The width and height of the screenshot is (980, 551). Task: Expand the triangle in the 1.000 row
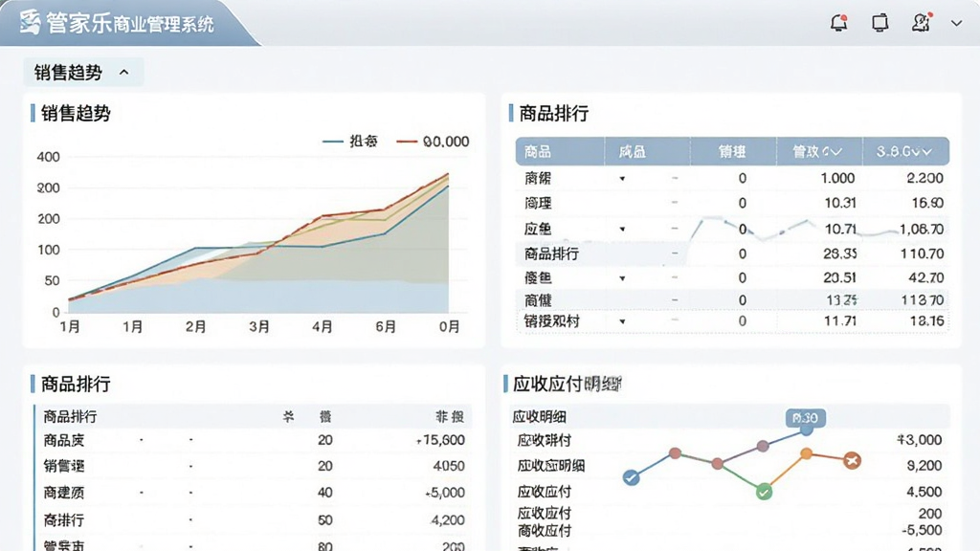(x=622, y=179)
